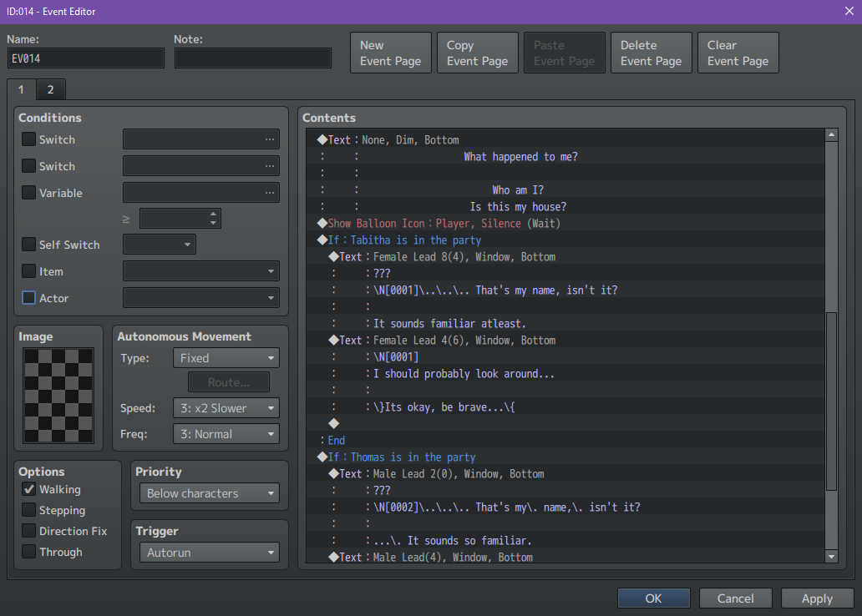Image resolution: width=862 pixels, height=616 pixels.
Task: Open the Trigger dropdown set to Autorun
Action: coord(210,553)
